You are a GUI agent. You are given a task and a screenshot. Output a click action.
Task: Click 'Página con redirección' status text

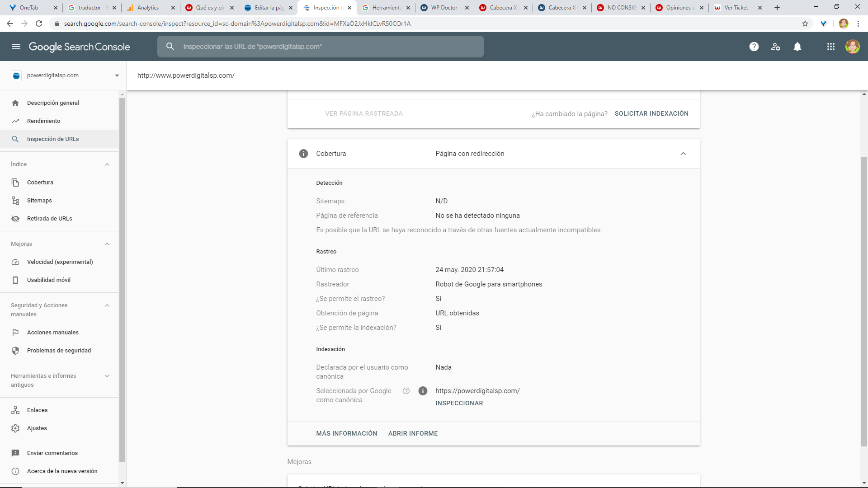click(470, 154)
